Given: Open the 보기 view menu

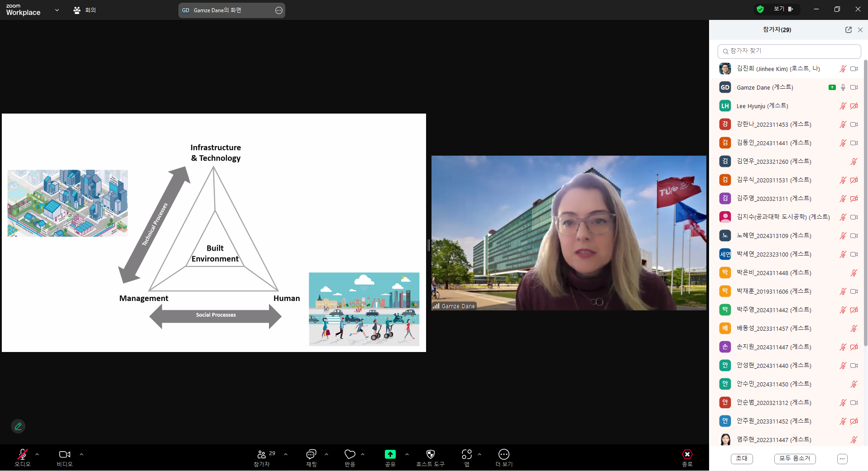Looking at the screenshot, I should click(783, 9).
